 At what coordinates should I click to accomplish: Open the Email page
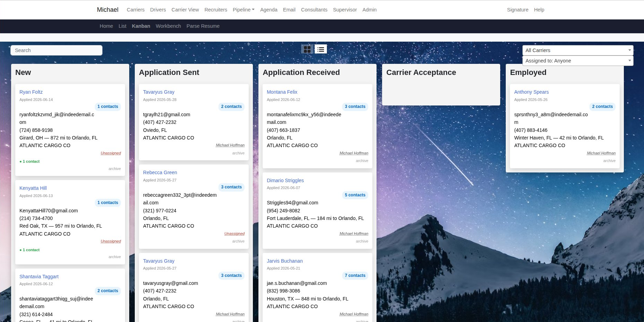click(x=289, y=10)
